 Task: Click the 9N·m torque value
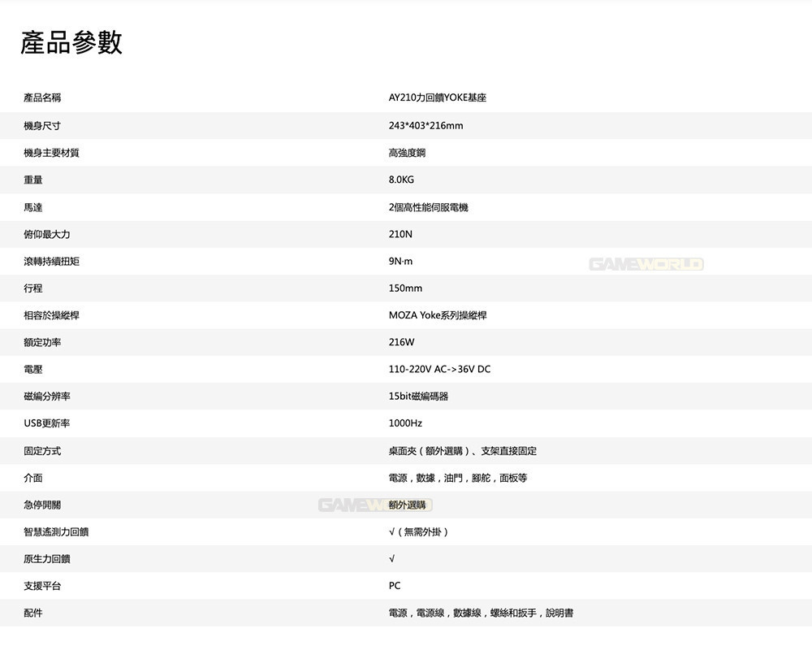click(400, 261)
